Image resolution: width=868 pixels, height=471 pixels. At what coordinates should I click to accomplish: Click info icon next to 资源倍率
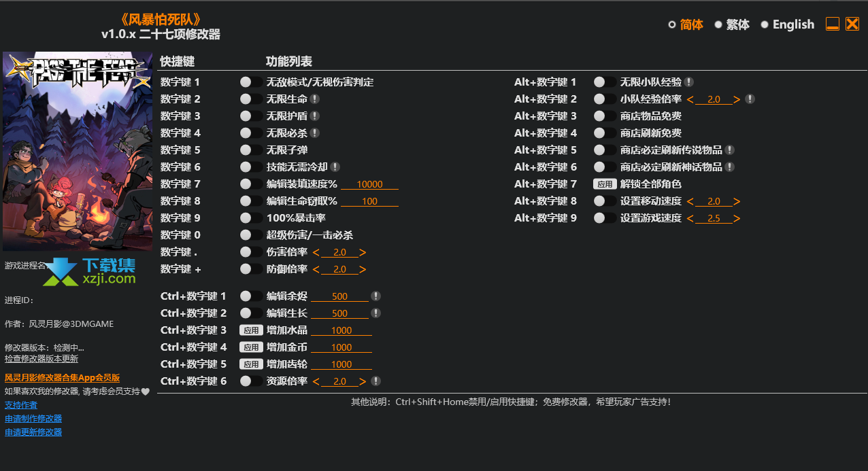click(375, 381)
